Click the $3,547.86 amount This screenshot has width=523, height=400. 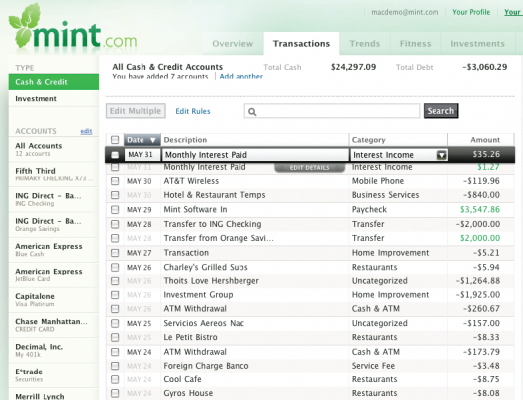click(480, 210)
